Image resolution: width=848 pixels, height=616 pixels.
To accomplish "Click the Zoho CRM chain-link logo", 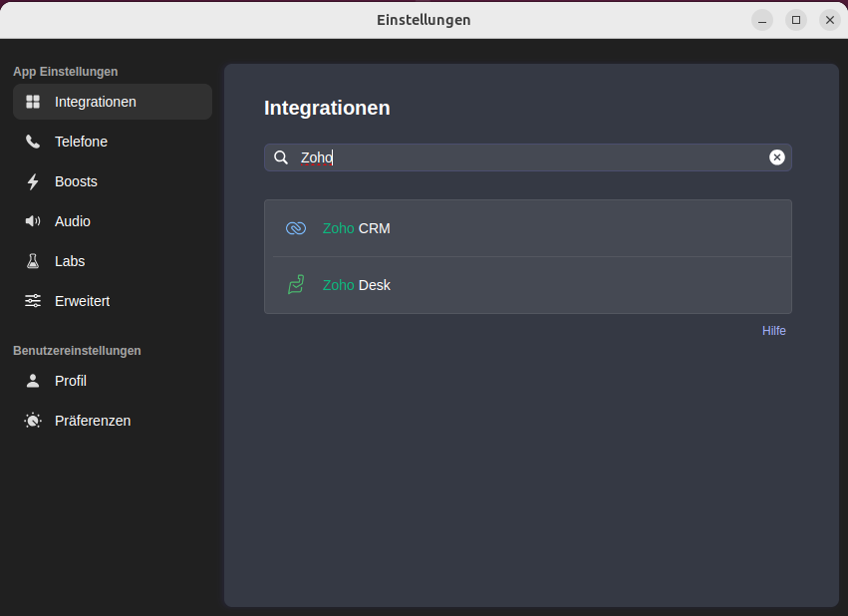I will click(296, 228).
